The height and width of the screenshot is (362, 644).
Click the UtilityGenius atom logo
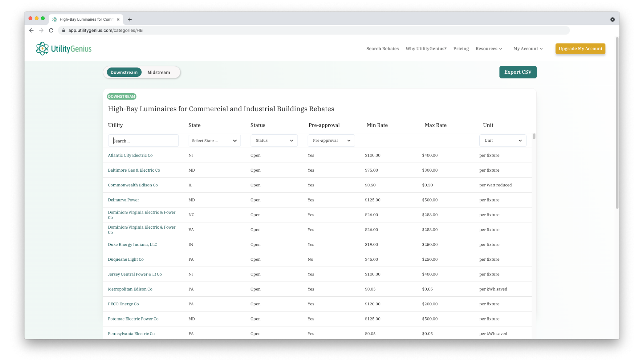(42, 49)
